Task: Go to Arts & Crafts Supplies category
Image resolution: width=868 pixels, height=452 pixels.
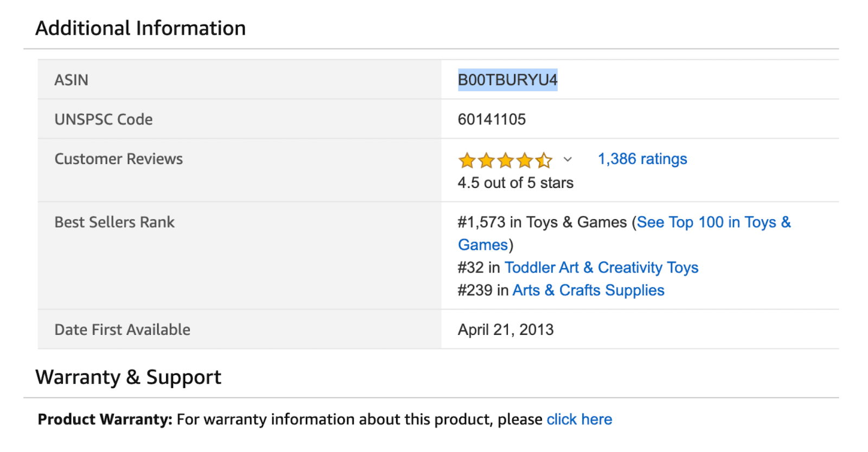Action: [588, 290]
